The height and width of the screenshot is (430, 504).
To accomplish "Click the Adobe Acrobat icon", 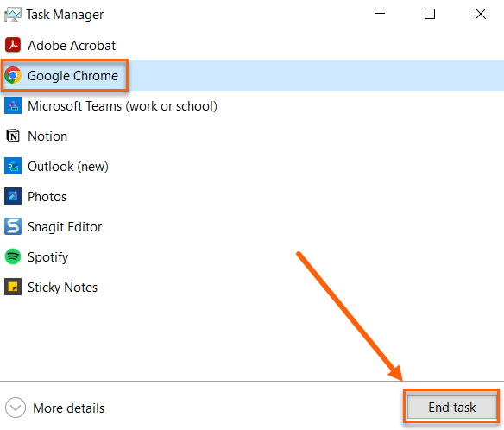I will [13, 45].
